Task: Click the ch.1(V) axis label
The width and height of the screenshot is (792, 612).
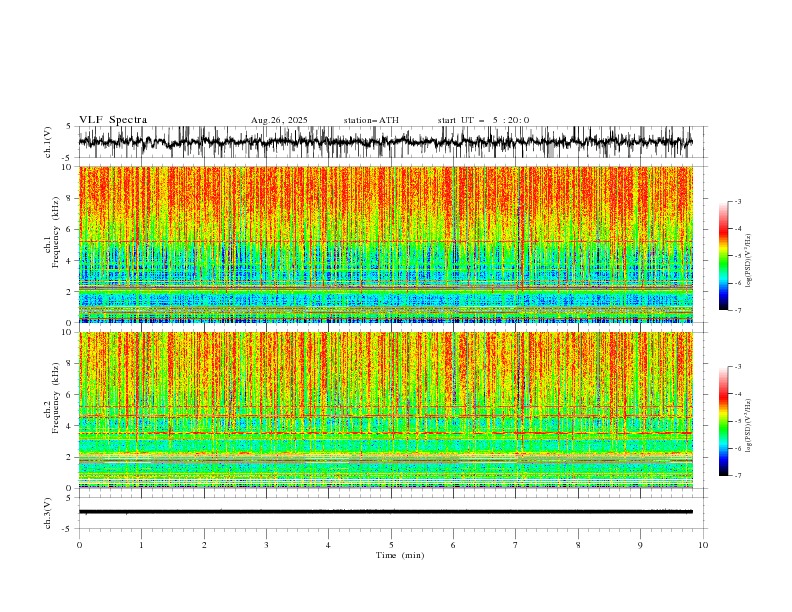Action: click(47, 142)
